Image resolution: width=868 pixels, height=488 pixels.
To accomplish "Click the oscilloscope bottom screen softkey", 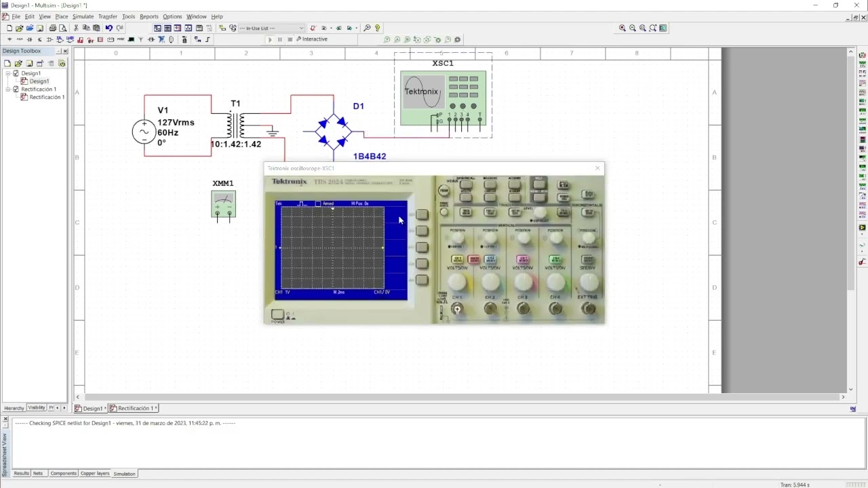I will (422, 280).
